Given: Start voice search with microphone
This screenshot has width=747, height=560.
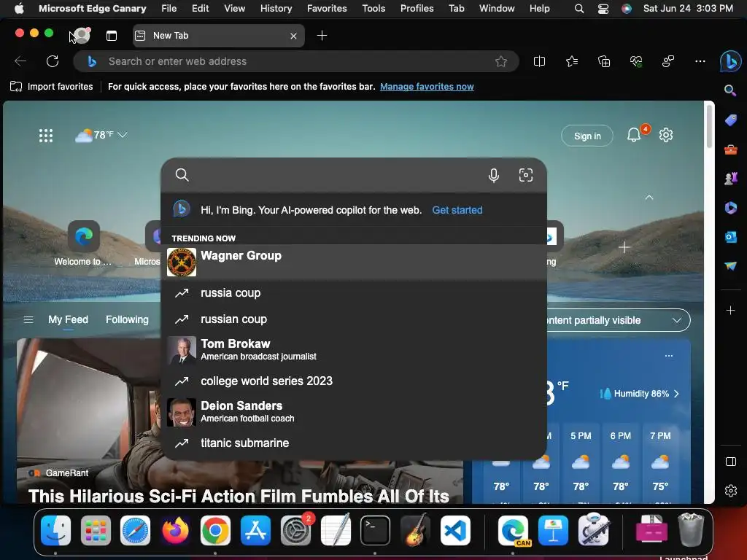Looking at the screenshot, I should (x=494, y=175).
